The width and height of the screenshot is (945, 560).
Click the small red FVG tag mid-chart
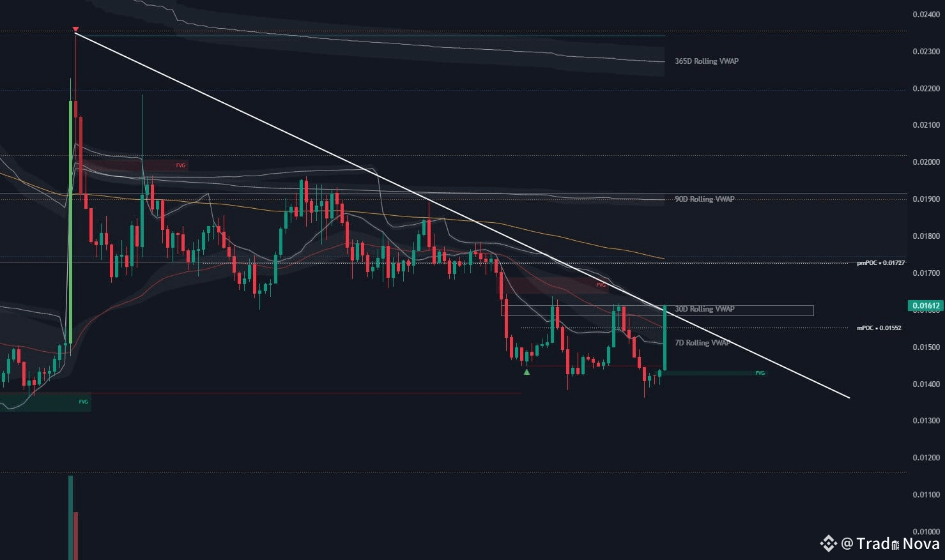point(601,285)
